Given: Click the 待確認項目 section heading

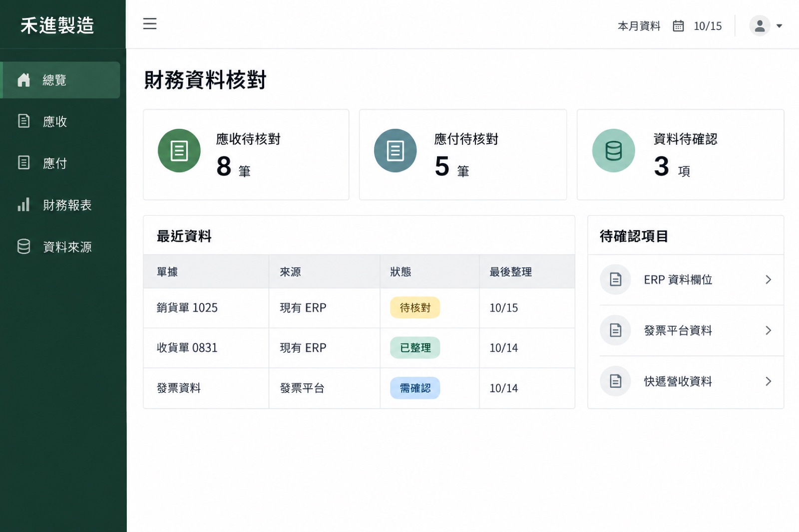Looking at the screenshot, I should 634,236.
